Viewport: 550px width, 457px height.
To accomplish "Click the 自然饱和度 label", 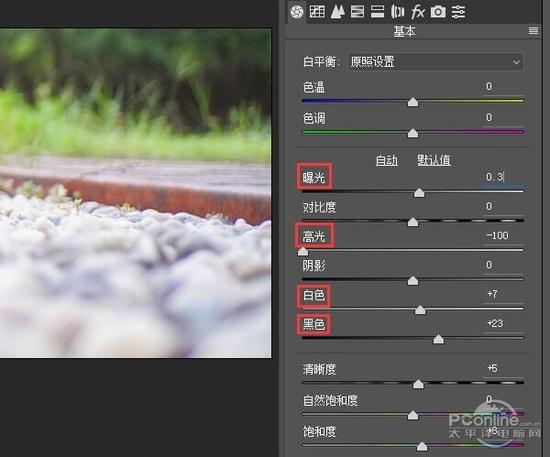I will click(x=330, y=401).
